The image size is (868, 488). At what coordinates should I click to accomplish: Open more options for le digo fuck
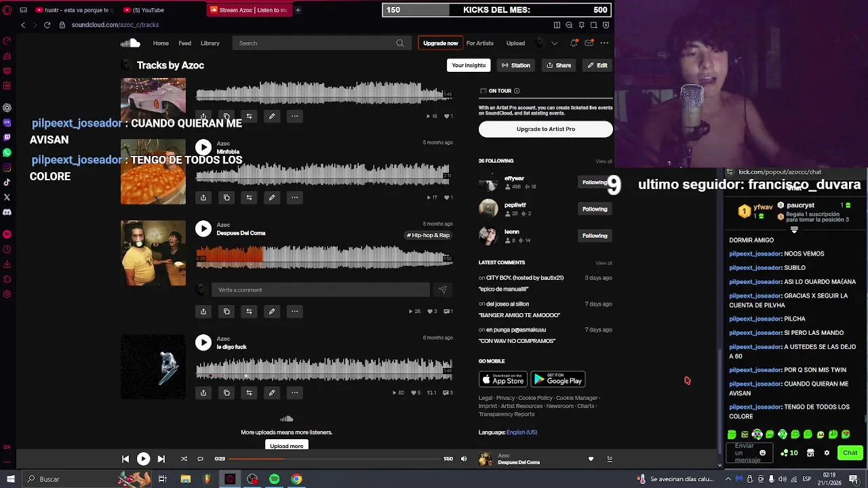tap(294, 392)
